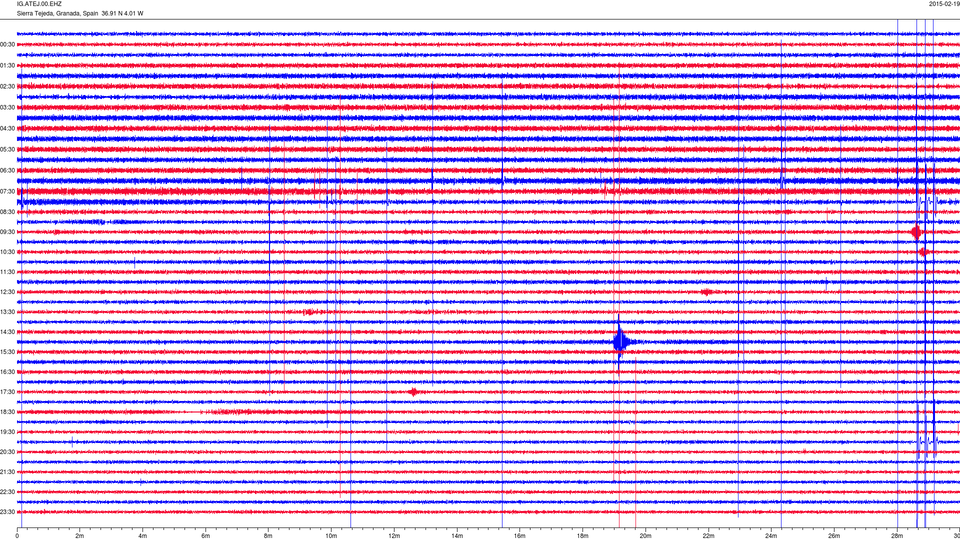
Task: Select the 23:30 time label
Action: coord(7,512)
